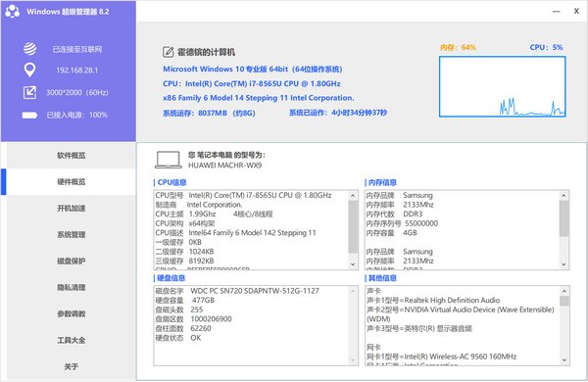Screen dimensions: 588x382
Task: Click the CPU and memory usage graph
Action: tap(502, 86)
